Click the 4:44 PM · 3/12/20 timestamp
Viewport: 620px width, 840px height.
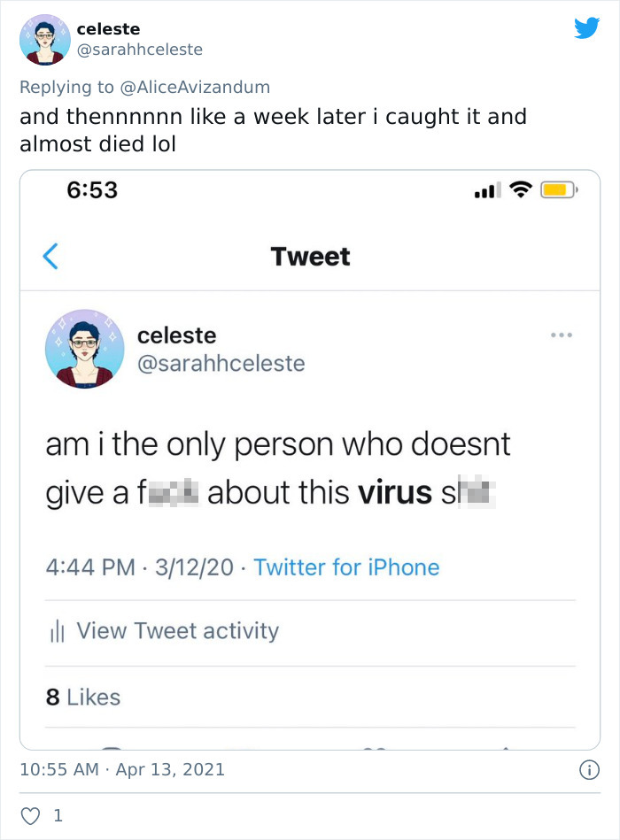pos(142,567)
